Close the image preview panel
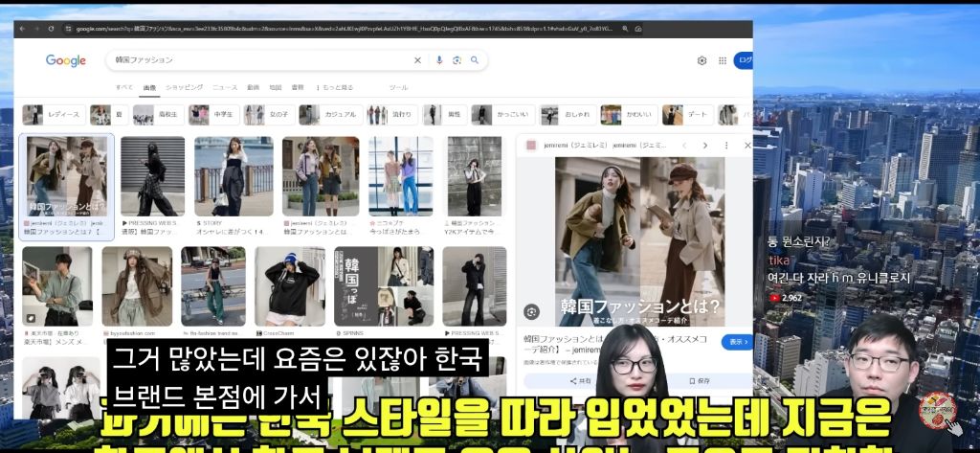Viewport: 980px width, 453px height. [747, 146]
